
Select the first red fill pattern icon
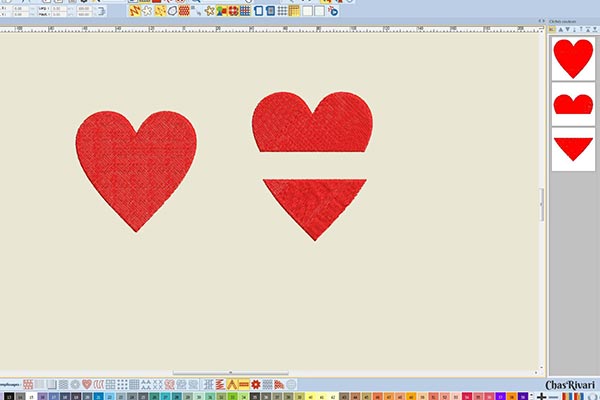[x=28, y=384]
